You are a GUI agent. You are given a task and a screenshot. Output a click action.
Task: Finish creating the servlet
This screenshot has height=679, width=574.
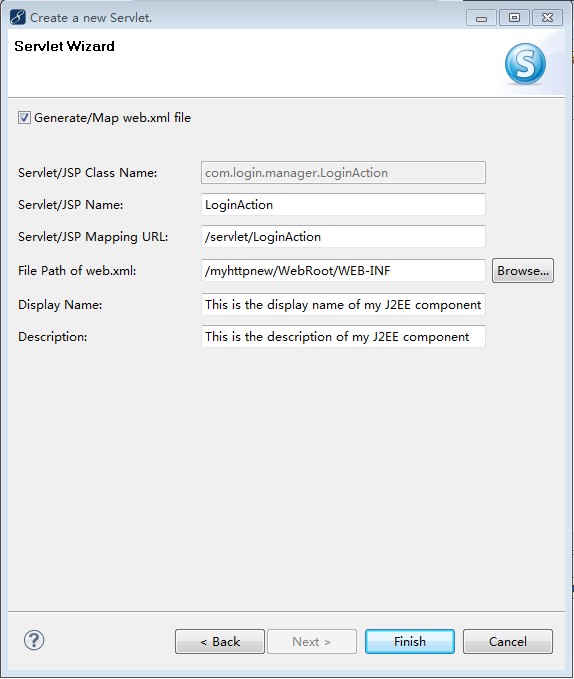click(410, 641)
